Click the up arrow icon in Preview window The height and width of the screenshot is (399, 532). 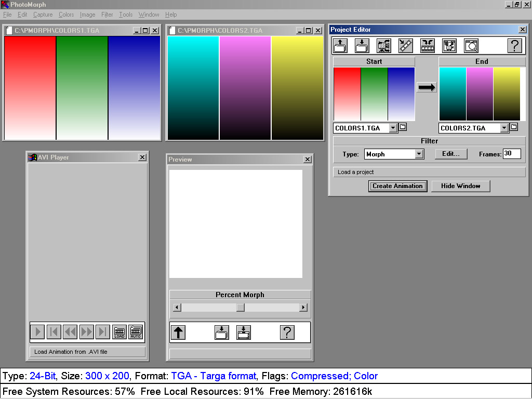click(x=178, y=332)
